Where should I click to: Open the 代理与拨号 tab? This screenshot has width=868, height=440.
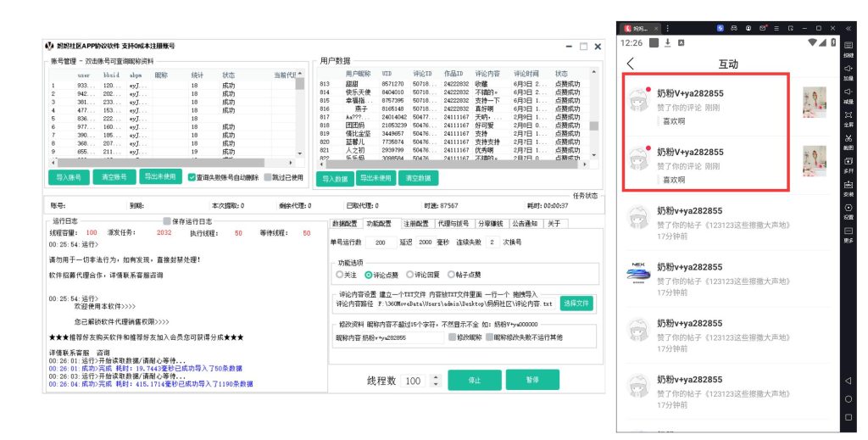click(453, 224)
